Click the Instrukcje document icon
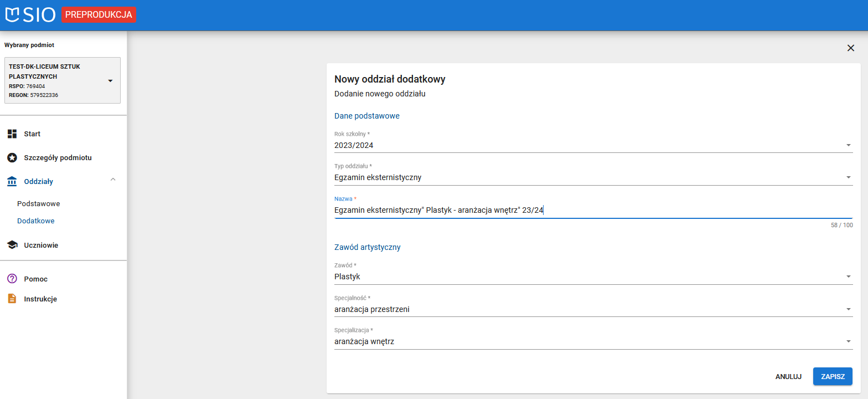 12,299
